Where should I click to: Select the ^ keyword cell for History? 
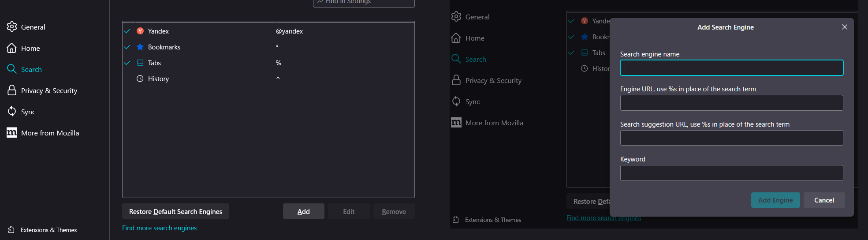pyautogui.click(x=278, y=78)
